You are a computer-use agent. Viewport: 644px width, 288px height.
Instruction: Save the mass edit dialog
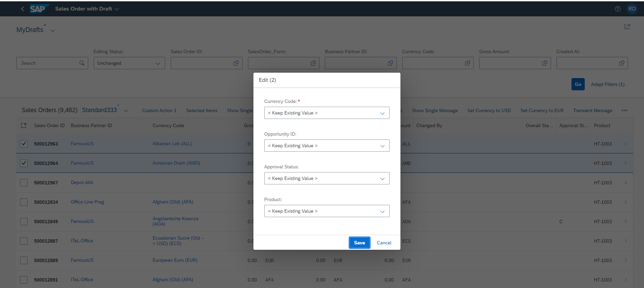(x=360, y=243)
